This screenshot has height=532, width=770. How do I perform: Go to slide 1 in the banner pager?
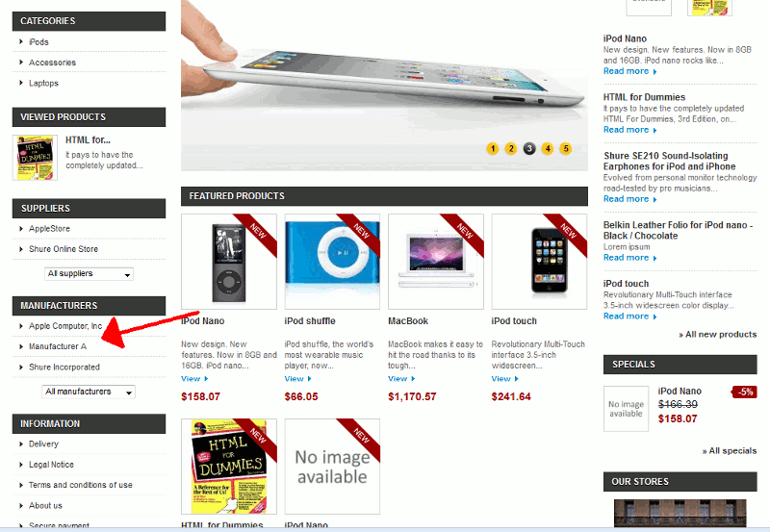(x=493, y=149)
